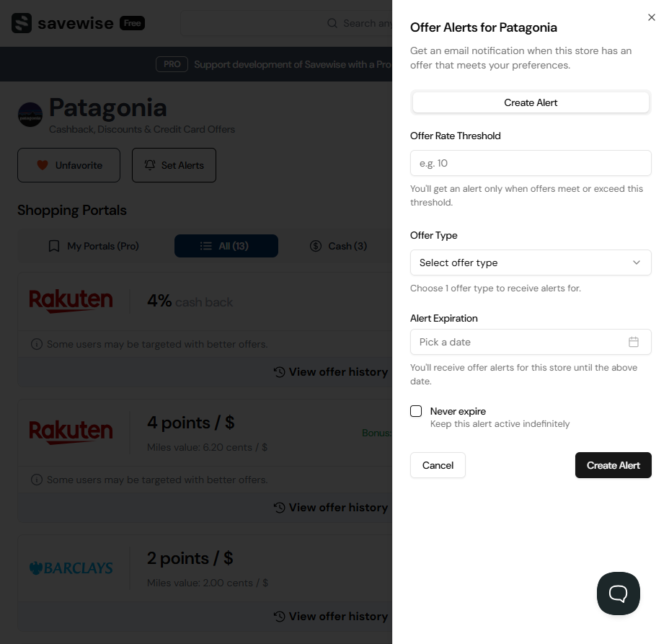
Task: Click the Patagonia store logo
Action: point(30,115)
